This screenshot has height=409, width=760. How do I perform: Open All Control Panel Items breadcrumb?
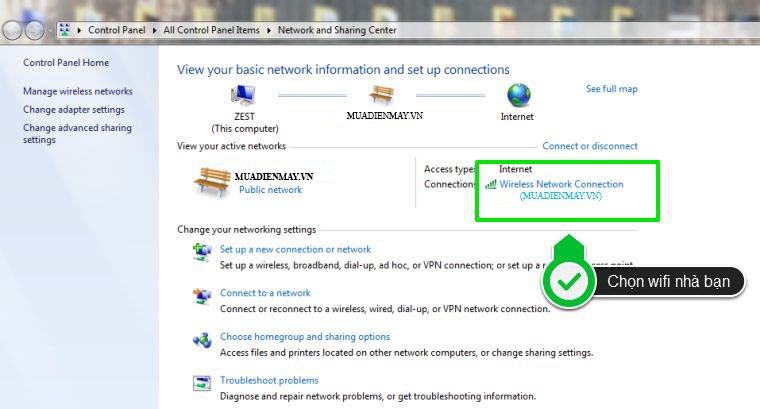[x=211, y=30]
